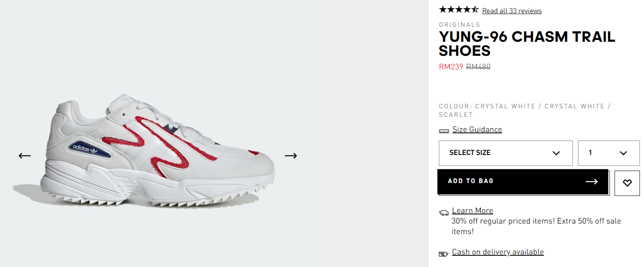Viewport: 644px width, 267px height.
Task: Click the ruler icon beside Size Guidance
Action: (444, 131)
